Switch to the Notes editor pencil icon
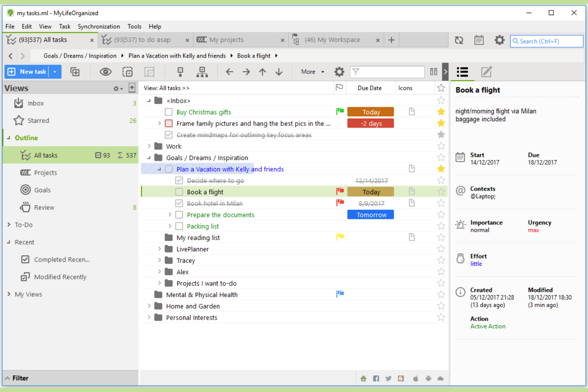The width and height of the screenshot is (588, 392). 486,72
